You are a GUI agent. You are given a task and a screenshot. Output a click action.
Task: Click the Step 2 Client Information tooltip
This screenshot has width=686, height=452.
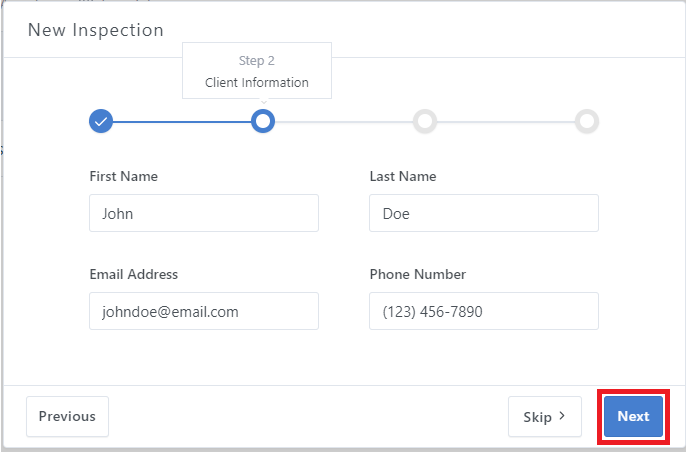click(257, 71)
